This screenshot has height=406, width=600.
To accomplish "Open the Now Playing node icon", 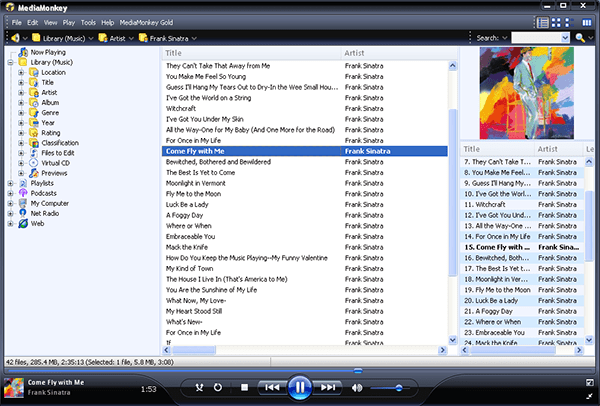I will tap(23, 52).
